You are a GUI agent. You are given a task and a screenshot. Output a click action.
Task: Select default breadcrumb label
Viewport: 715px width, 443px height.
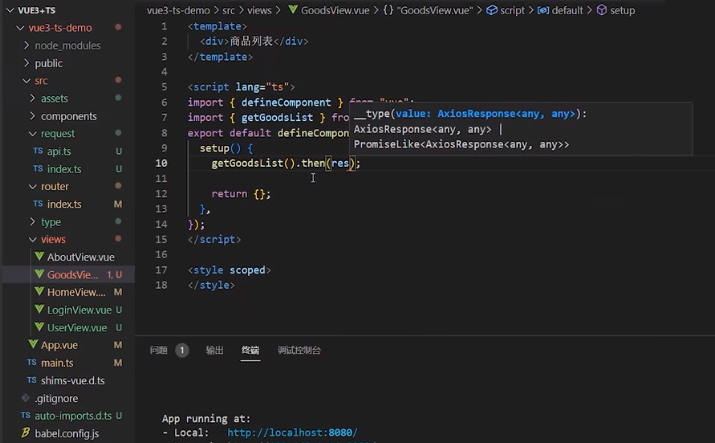click(x=567, y=10)
